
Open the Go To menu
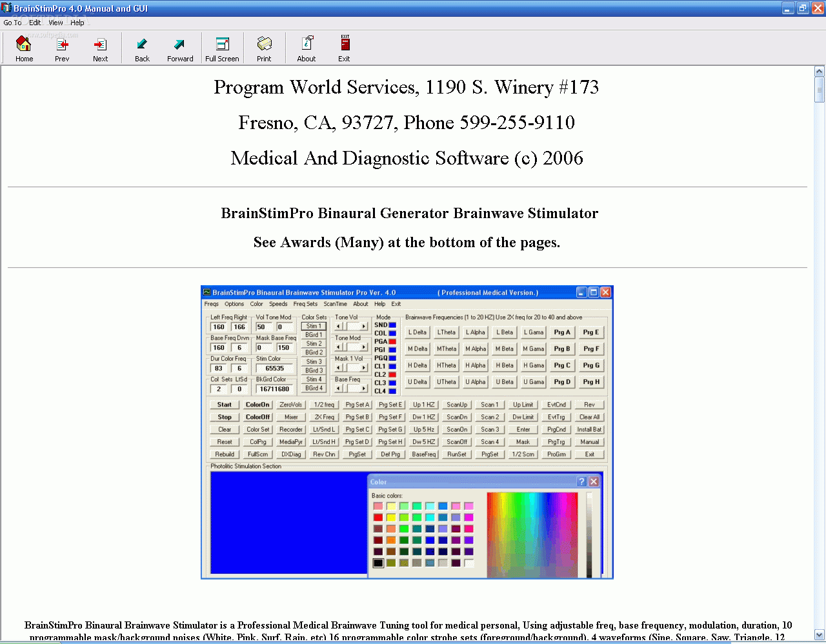[12, 23]
